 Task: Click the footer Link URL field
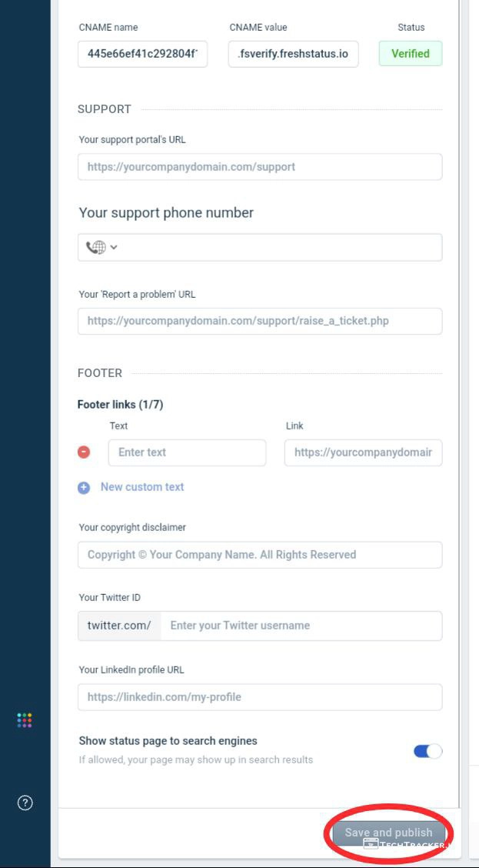tap(363, 452)
